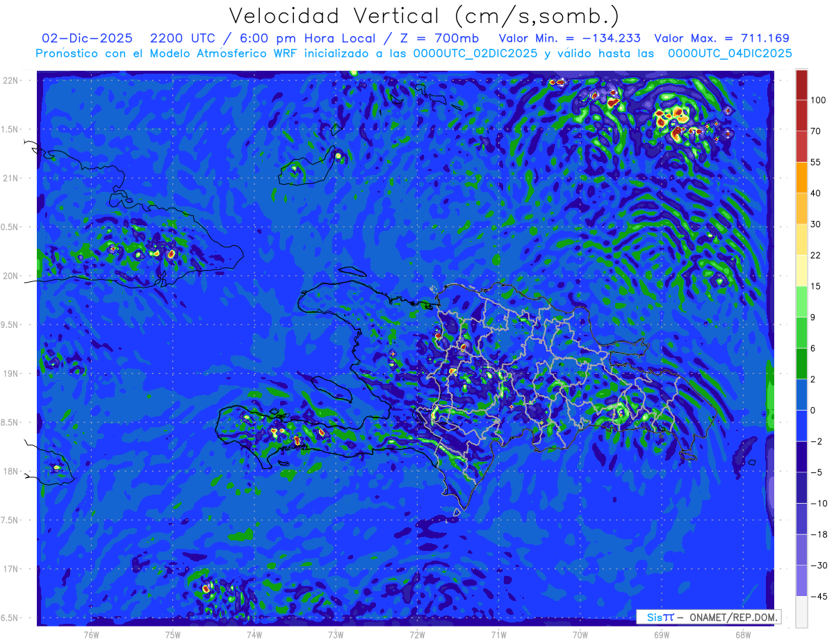Click the '69W' longitude label

[661, 634]
